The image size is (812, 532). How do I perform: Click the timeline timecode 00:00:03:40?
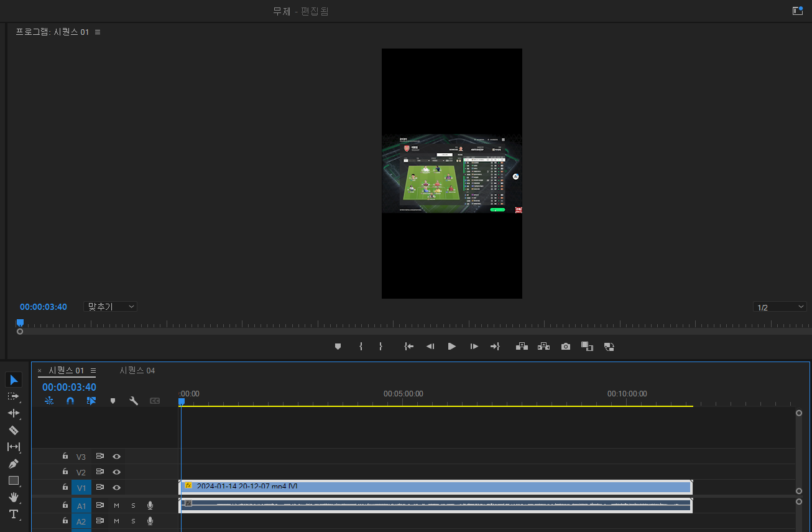pyautogui.click(x=69, y=387)
